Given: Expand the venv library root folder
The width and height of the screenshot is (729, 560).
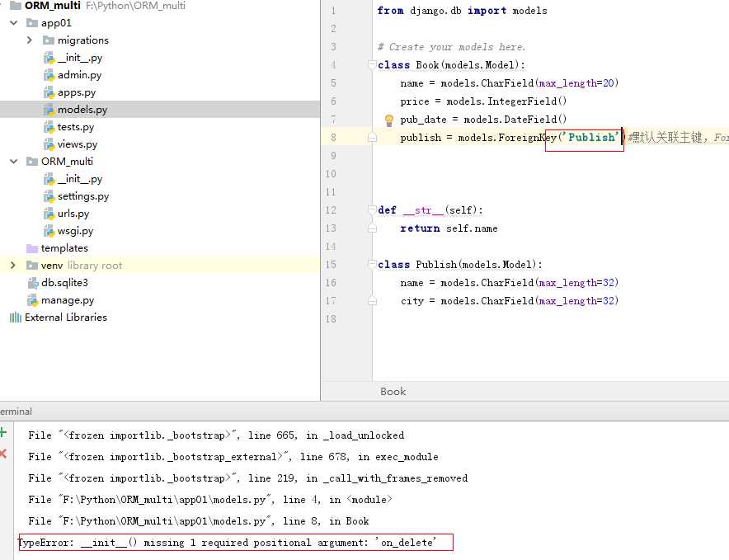Looking at the screenshot, I should coord(13,265).
